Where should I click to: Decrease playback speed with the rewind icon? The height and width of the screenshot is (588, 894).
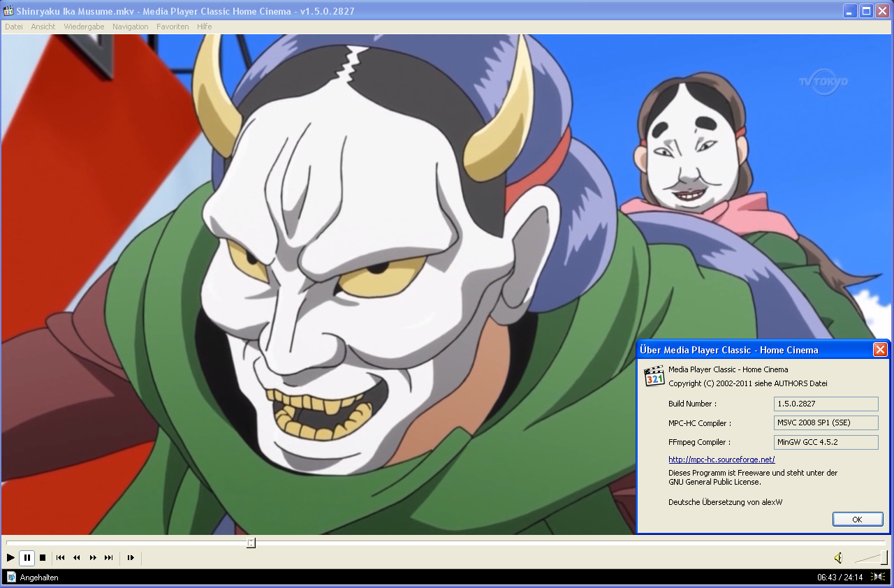(x=77, y=557)
